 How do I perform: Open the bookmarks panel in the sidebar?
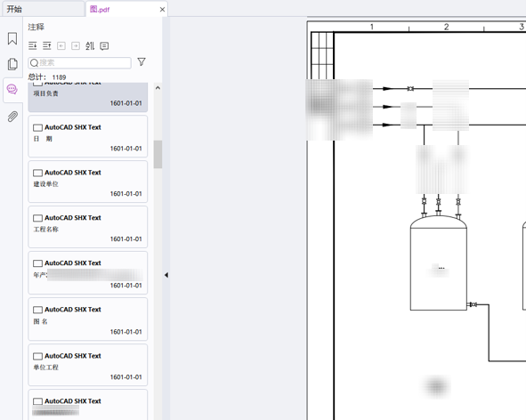point(12,38)
